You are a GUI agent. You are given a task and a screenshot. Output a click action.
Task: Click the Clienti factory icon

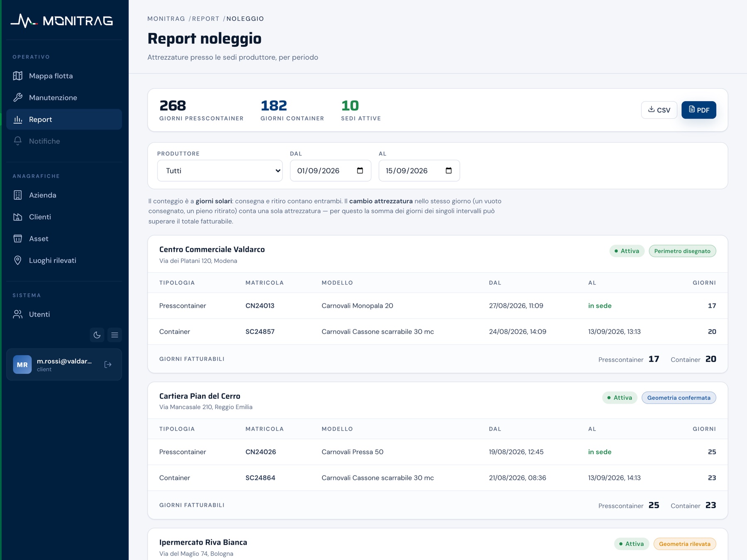[x=18, y=217]
